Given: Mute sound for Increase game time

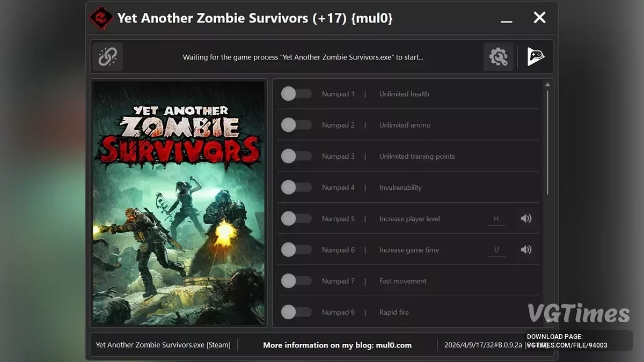Looking at the screenshot, I should [526, 249].
